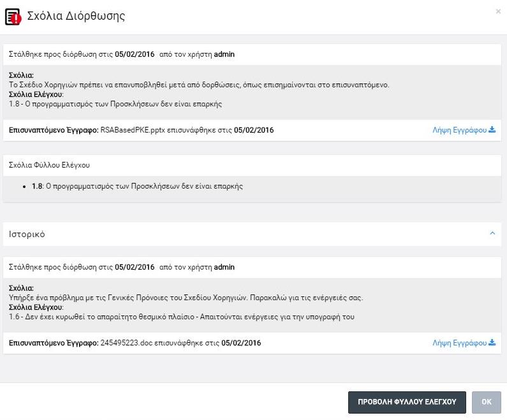Click the Σχόλια Διόρθωσης document alert icon
Screen dimensions: 507x420
[13, 17]
